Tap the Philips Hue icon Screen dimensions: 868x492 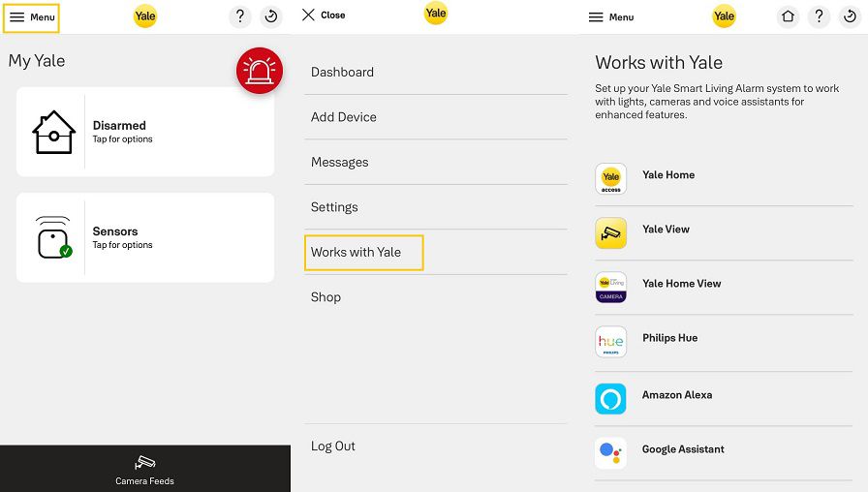[x=610, y=342]
